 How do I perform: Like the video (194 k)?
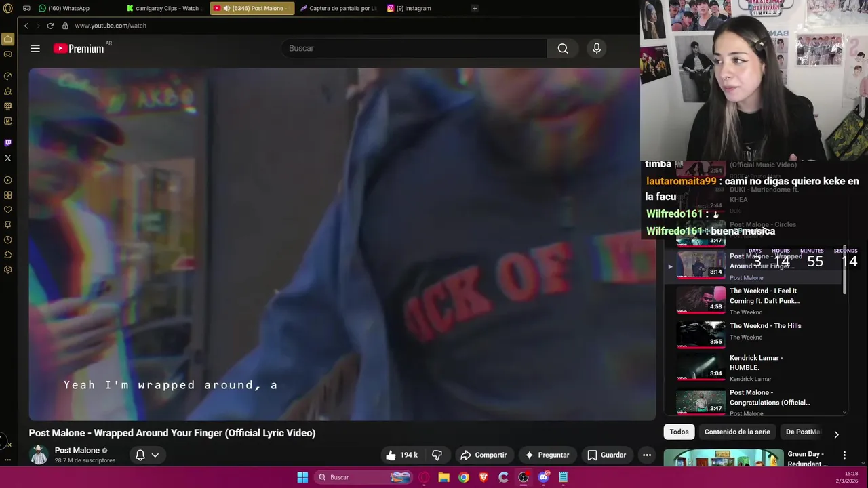401,455
